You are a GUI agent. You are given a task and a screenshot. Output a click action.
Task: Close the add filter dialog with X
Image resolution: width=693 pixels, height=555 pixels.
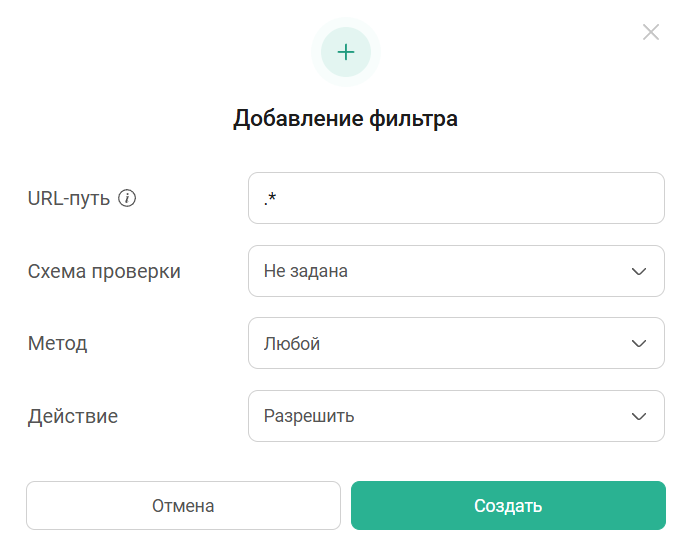pyautogui.click(x=651, y=32)
